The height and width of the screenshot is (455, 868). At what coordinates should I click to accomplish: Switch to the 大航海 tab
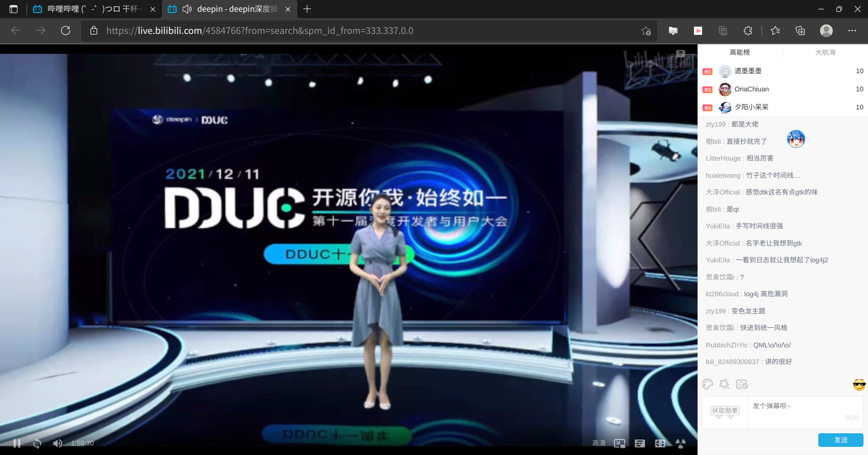(x=825, y=52)
